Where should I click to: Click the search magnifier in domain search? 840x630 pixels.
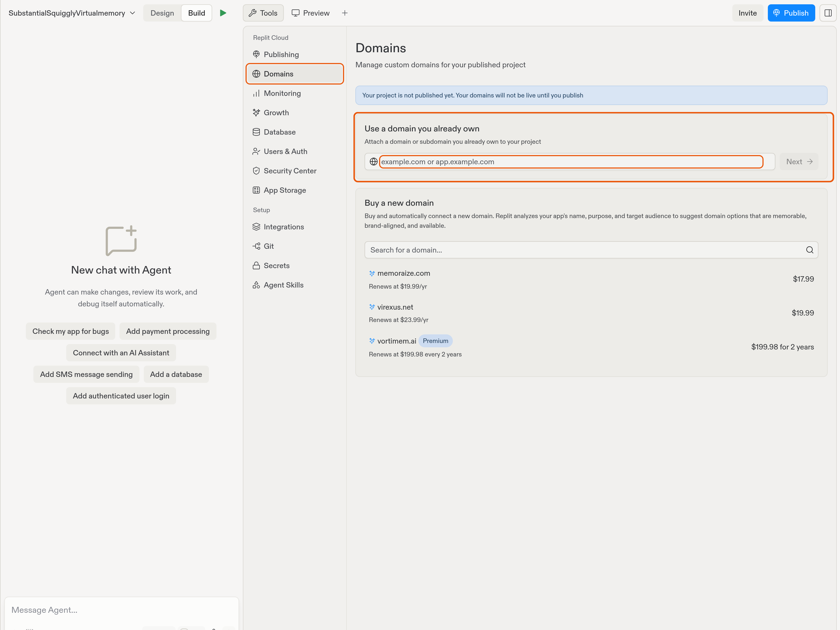[x=809, y=250]
